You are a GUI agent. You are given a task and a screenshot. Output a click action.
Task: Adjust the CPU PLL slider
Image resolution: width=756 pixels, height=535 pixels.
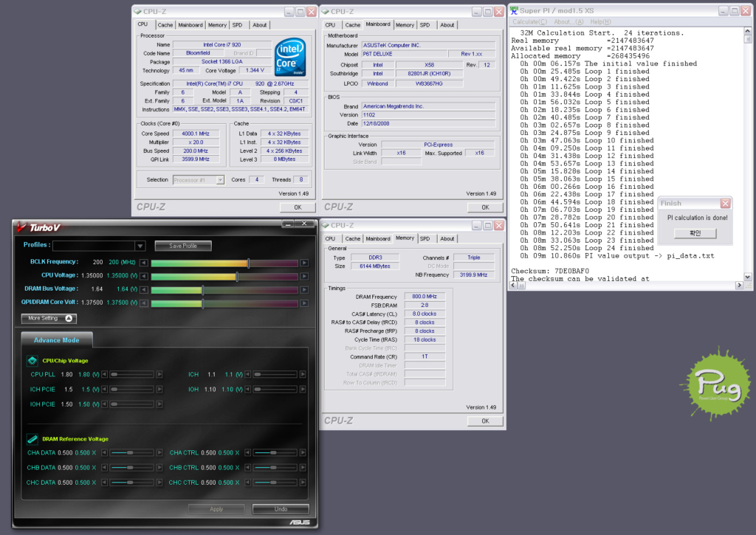114,375
